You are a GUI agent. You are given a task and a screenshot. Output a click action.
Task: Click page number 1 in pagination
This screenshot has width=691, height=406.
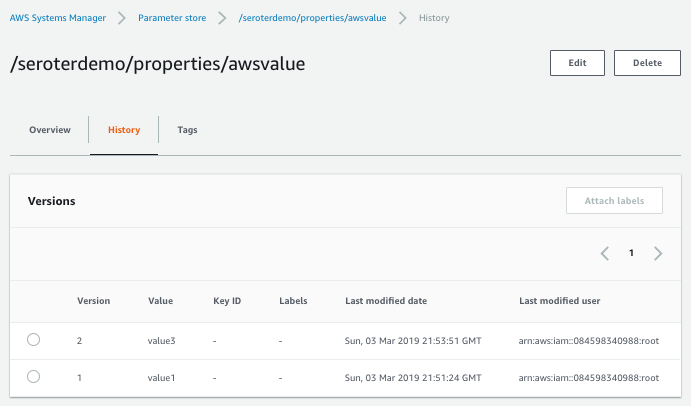click(631, 253)
